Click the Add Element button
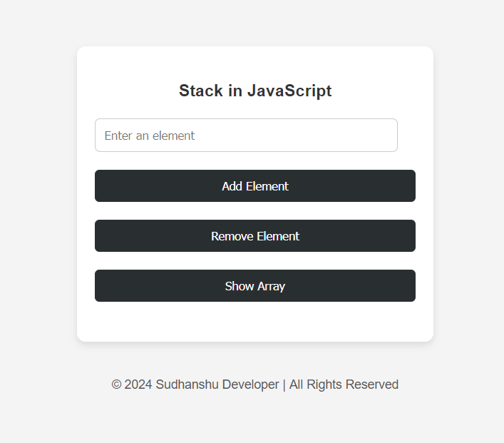 (x=255, y=186)
